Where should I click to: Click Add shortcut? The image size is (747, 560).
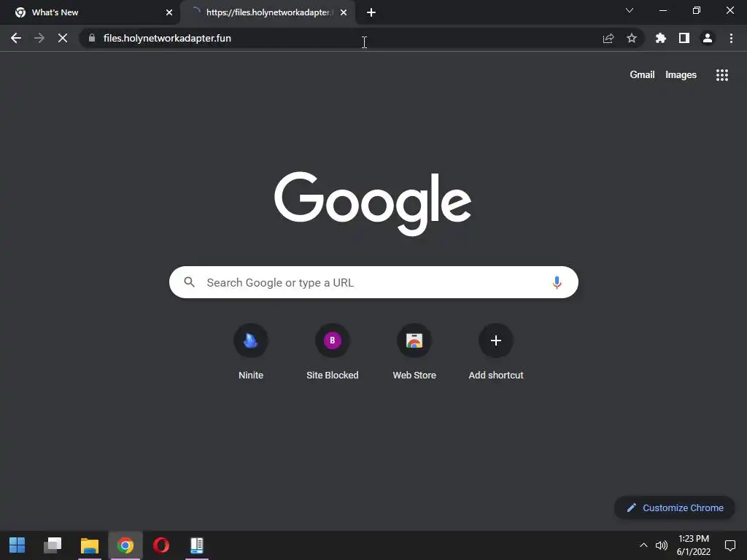coord(496,351)
